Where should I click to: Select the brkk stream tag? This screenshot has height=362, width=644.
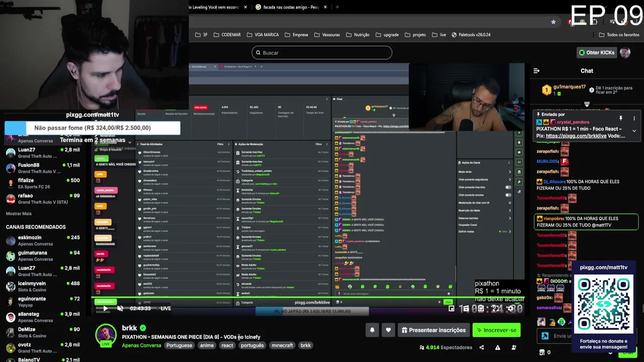305,345
